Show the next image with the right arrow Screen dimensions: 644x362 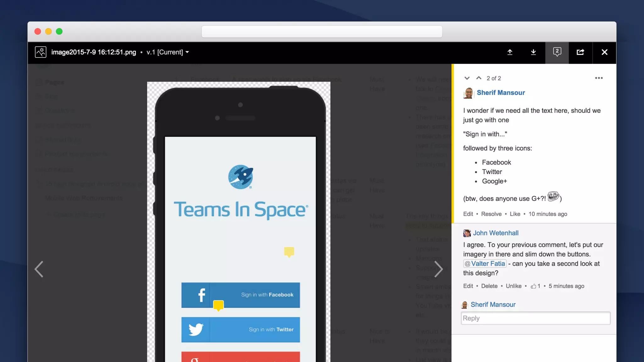coord(438,269)
